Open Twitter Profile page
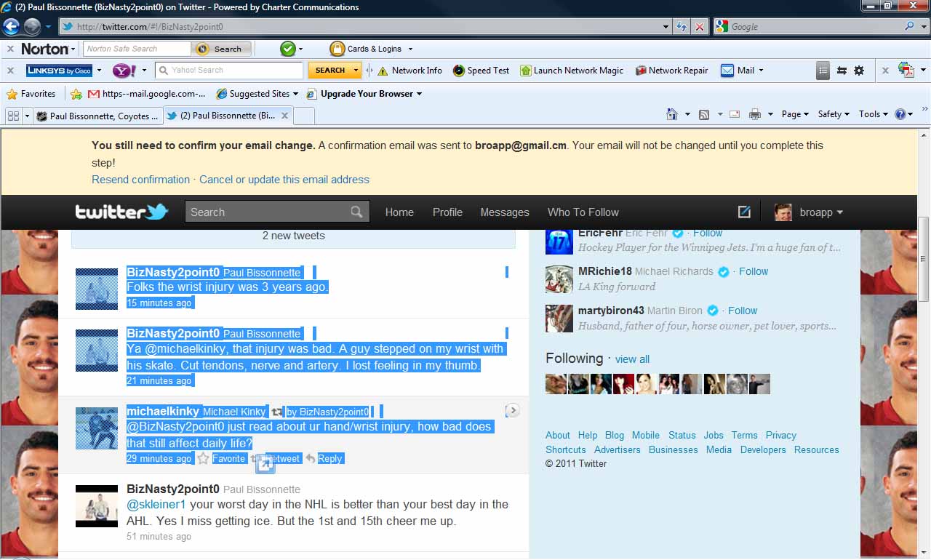931x560 pixels. pos(447,212)
